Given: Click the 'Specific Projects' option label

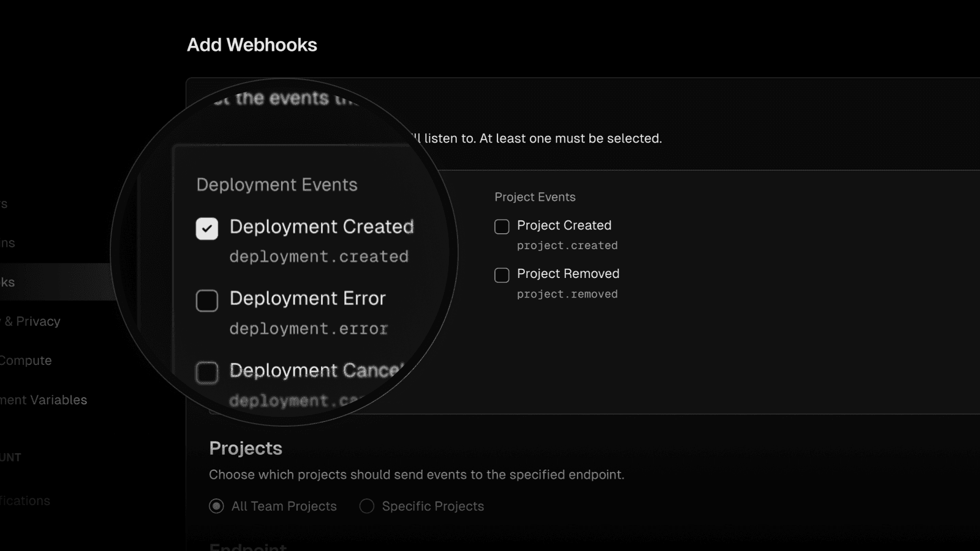Looking at the screenshot, I should pos(433,506).
